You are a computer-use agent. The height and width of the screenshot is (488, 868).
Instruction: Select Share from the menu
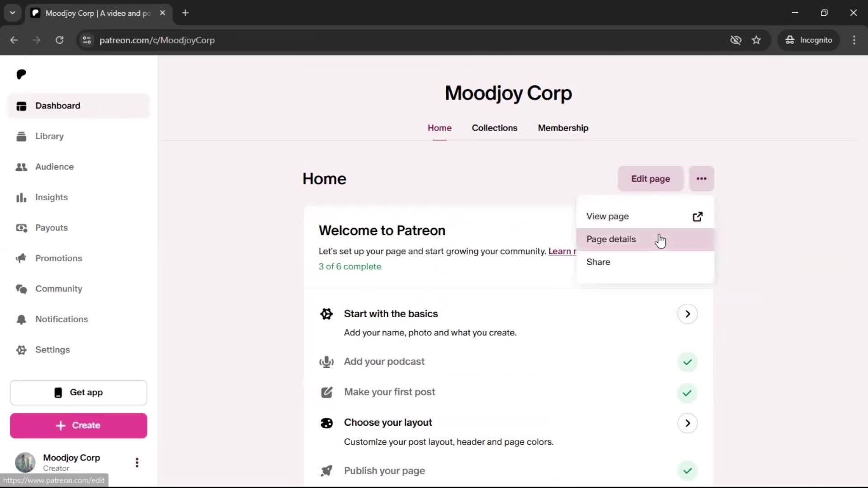point(645,262)
